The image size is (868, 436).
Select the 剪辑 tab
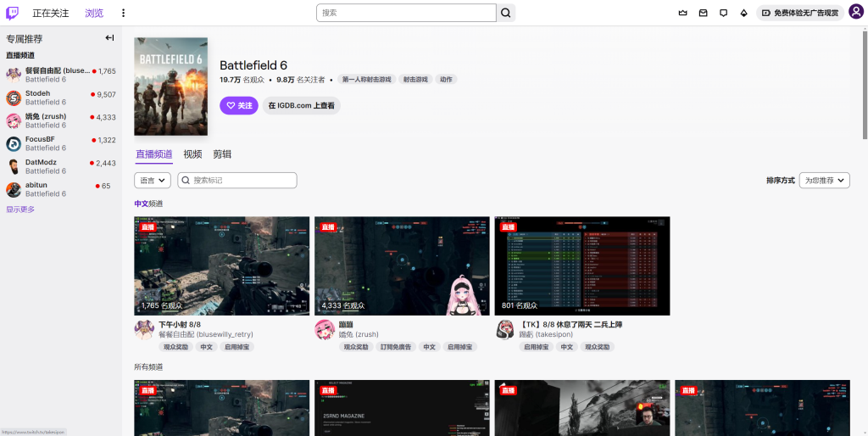tap(222, 154)
